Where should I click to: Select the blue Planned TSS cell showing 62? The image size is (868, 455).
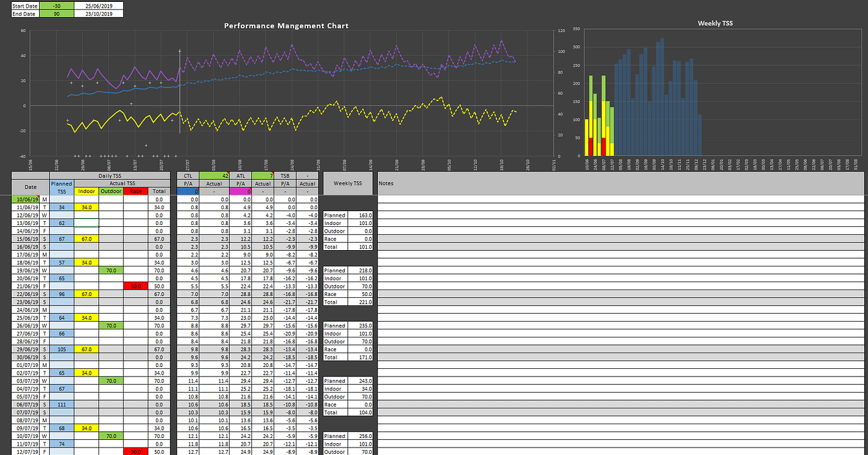(x=62, y=222)
